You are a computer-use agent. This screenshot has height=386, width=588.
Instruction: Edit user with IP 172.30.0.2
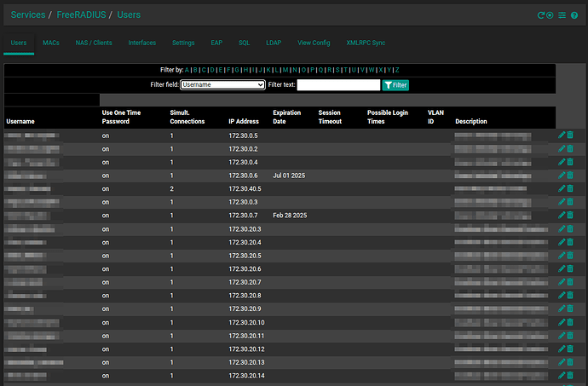(x=562, y=148)
